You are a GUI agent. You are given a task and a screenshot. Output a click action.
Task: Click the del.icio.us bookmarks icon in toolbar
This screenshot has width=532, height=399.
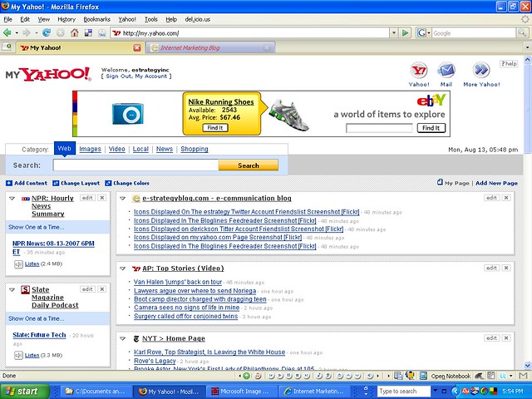[x=88, y=33]
